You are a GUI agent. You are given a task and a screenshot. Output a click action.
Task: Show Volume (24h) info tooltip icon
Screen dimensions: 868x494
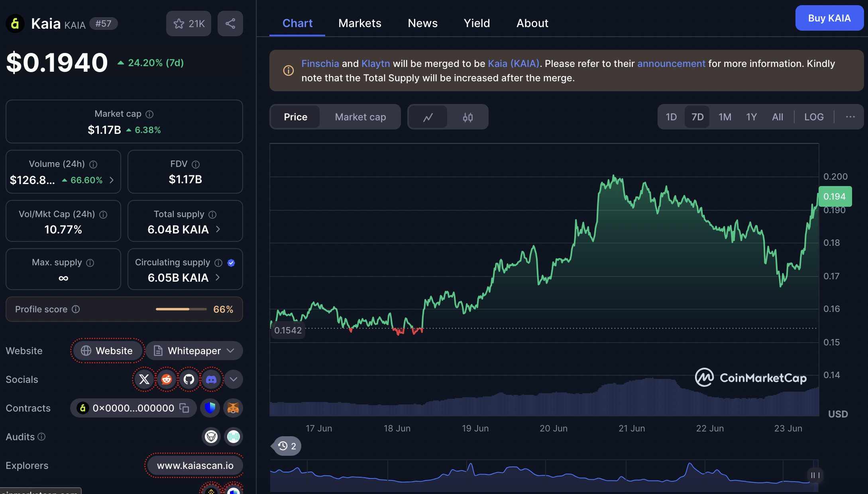pos(93,165)
